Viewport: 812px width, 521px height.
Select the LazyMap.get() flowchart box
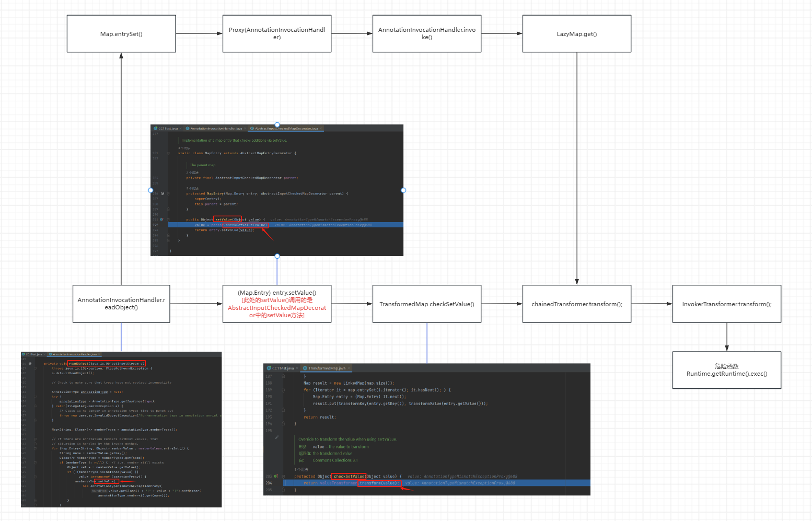pyautogui.click(x=577, y=34)
